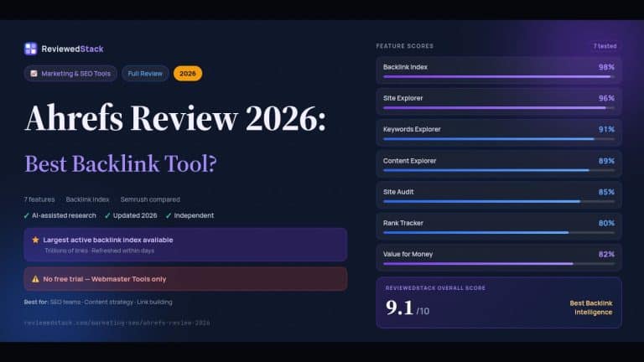
Task: Select the Full Review tag
Action: click(145, 74)
